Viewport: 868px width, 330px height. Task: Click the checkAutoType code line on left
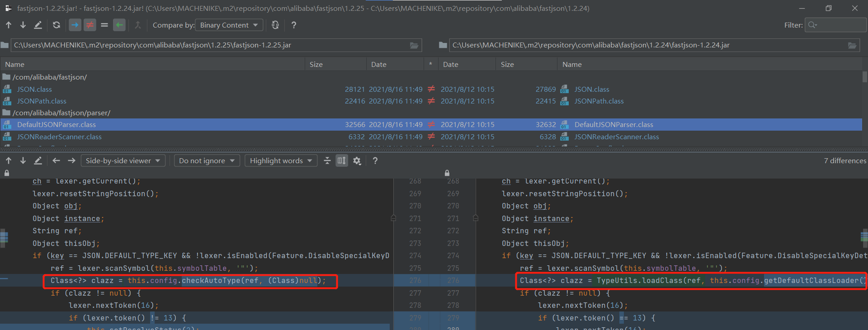coord(188,281)
